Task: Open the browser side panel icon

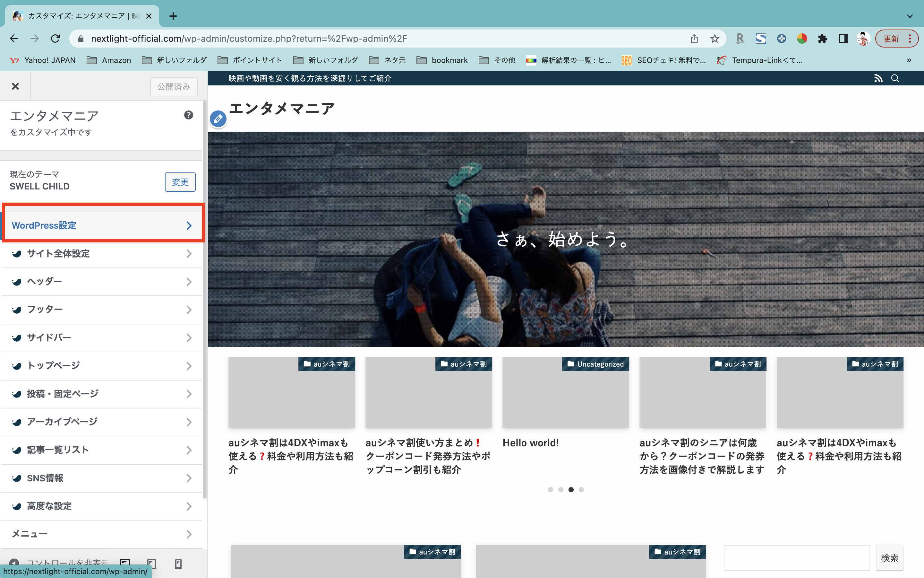Action: pyautogui.click(x=843, y=39)
